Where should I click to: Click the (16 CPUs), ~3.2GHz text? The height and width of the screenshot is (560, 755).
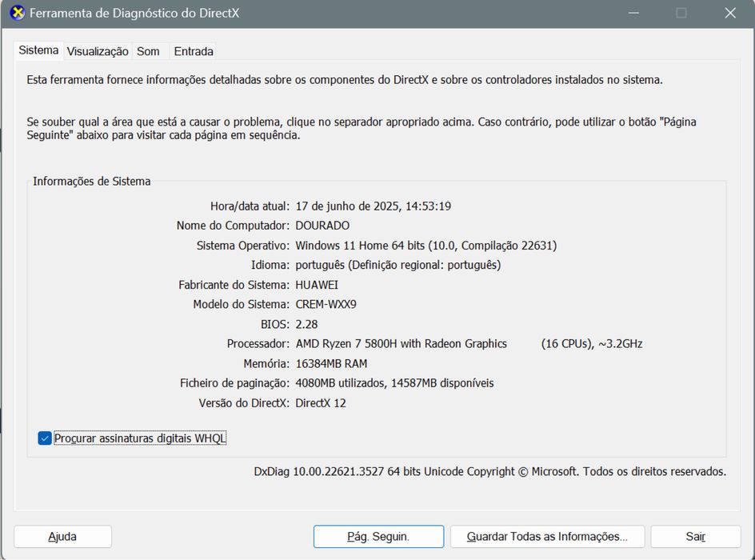592,344
